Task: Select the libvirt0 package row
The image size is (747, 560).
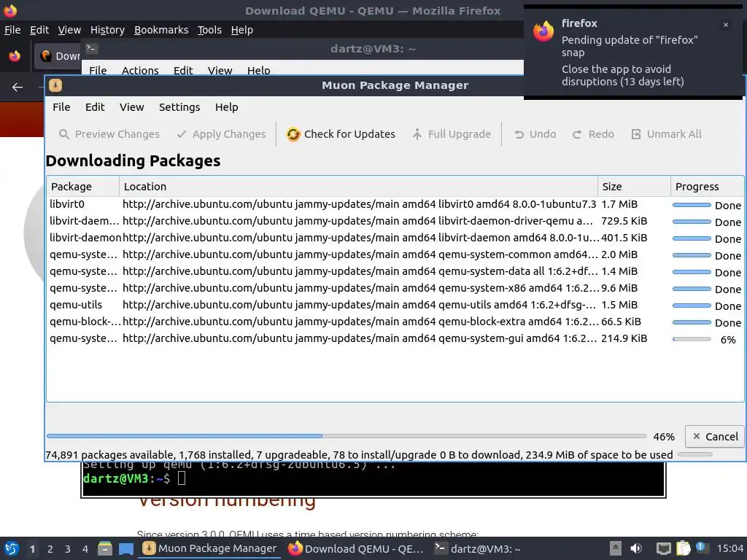Action: [x=395, y=204]
